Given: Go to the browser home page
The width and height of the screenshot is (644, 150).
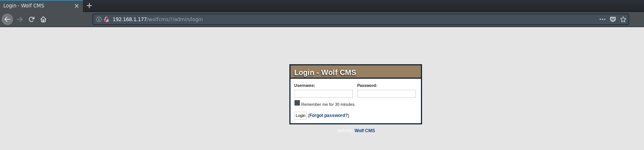Looking at the screenshot, I should tap(43, 19).
